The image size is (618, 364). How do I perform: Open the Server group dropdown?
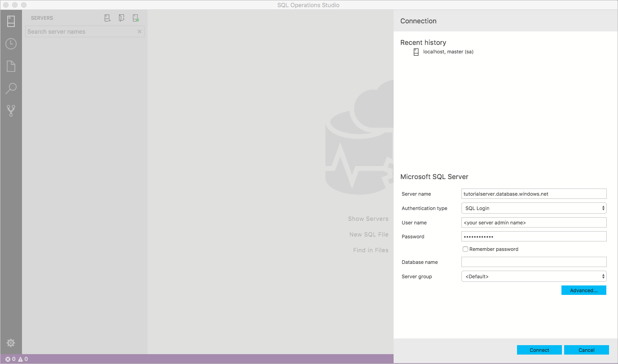tap(534, 276)
